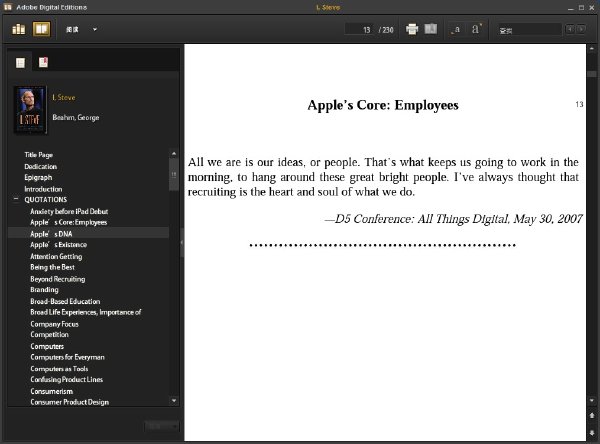Go to next search result arrow
This screenshot has width=600, height=444.
point(582,29)
